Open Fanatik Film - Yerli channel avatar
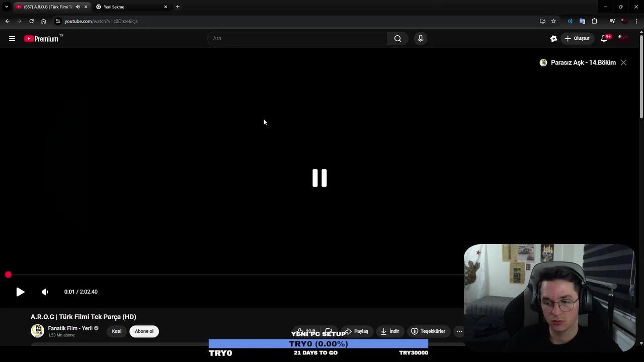644x362 pixels. [37, 331]
